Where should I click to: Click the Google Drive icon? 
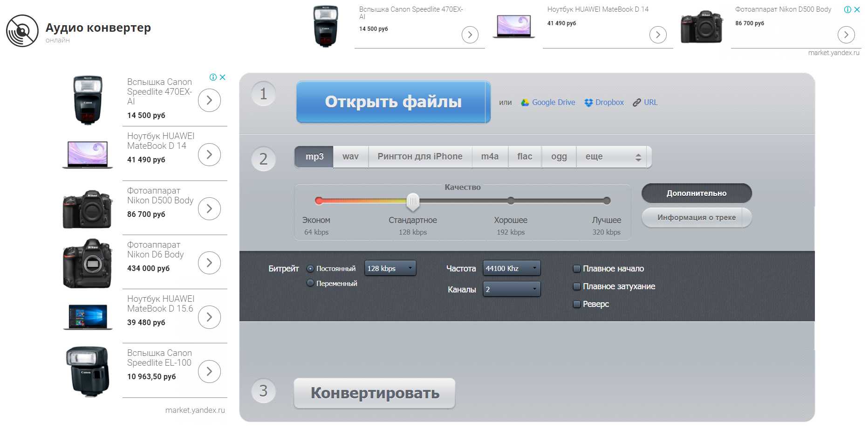(x=525, y=103)
